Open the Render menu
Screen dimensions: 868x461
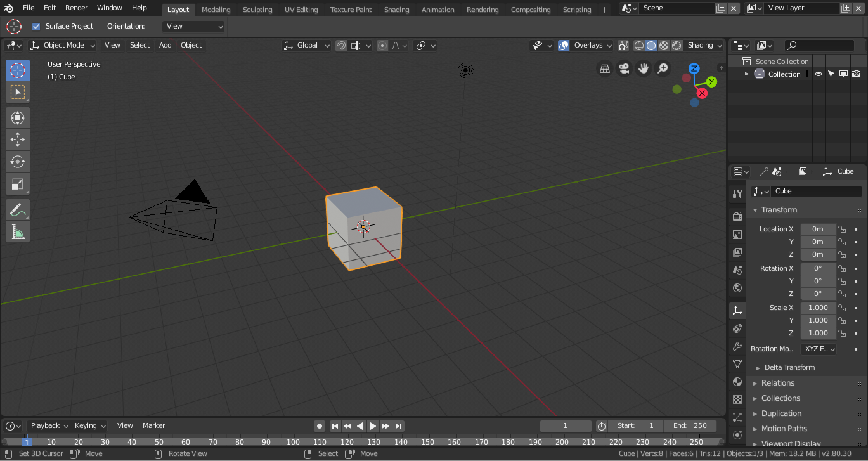coord(77,8)
